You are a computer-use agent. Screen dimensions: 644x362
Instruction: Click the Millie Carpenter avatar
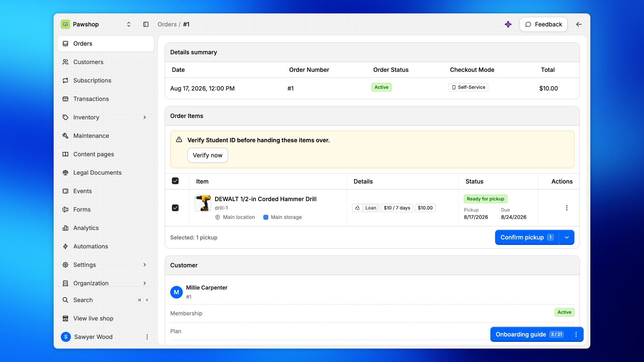coord(176,292)
